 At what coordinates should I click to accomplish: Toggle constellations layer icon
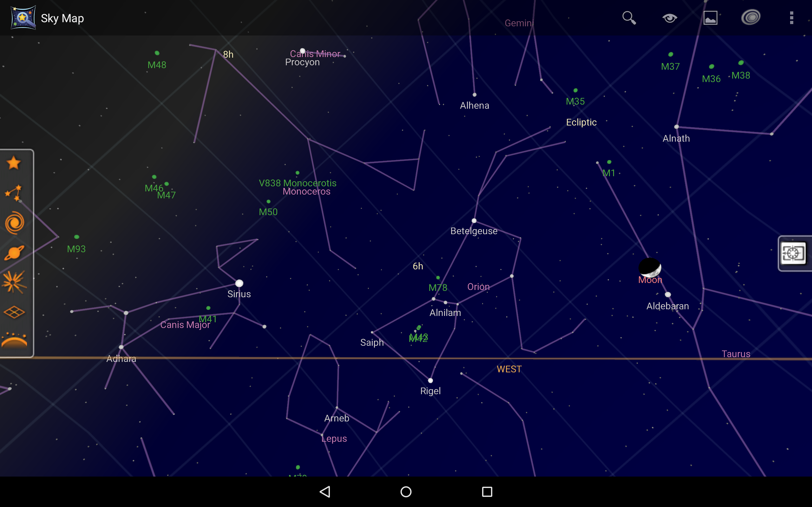coord(14,193)
